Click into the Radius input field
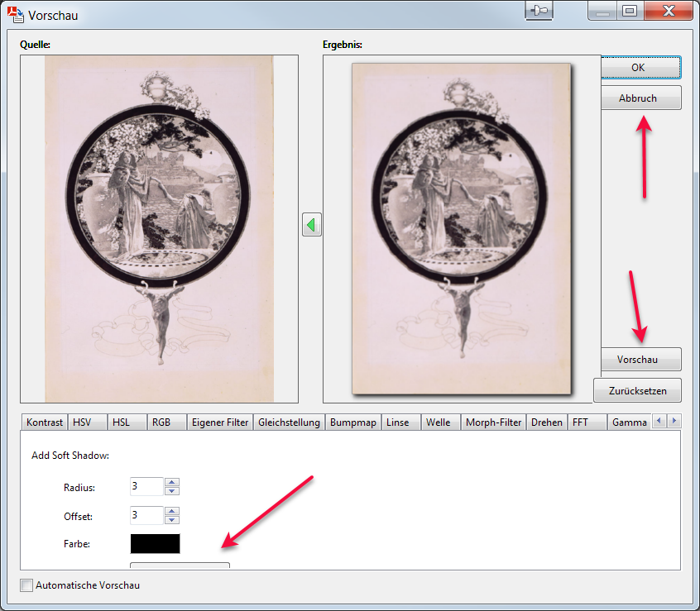Viewport: 700px width, 611px height. click(146, 486)
